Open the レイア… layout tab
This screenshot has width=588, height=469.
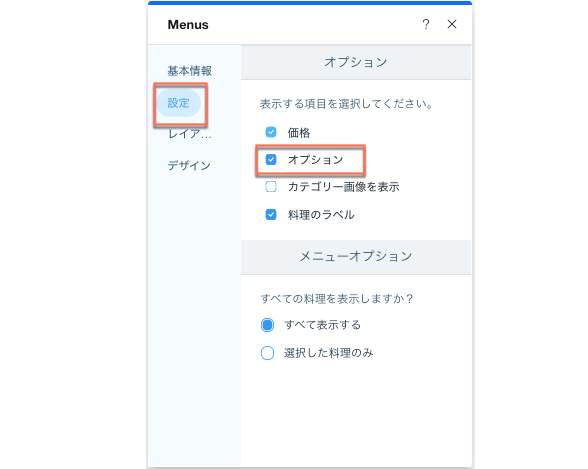189,134
